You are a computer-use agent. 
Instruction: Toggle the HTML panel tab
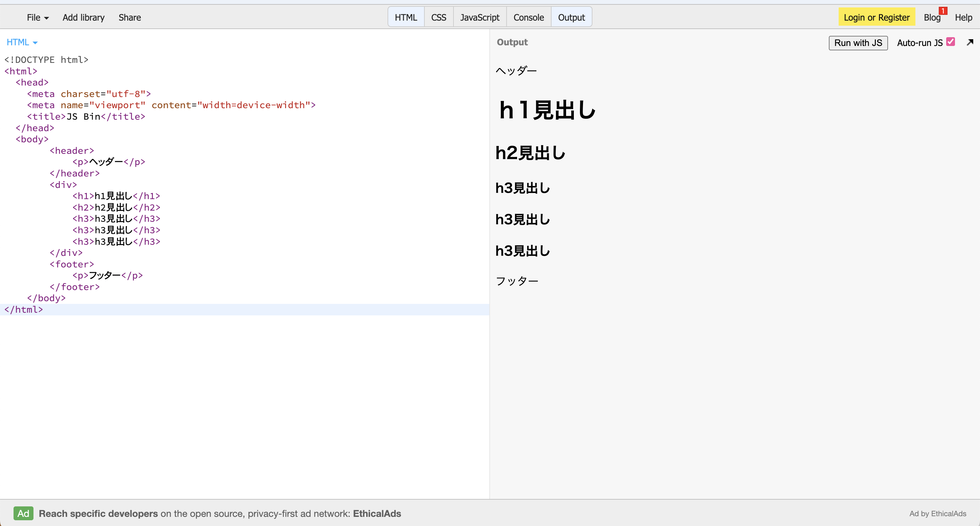click(406, 18)
